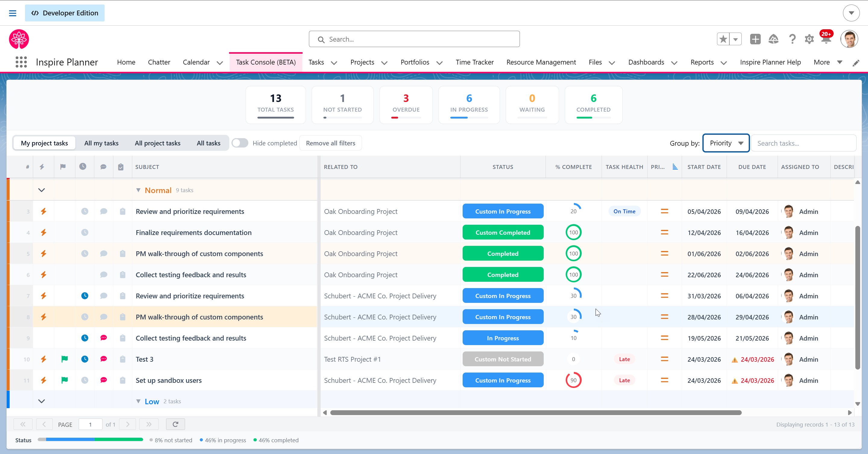
Task: Select the All my tasks filter
Action: (x=102, y=143)
